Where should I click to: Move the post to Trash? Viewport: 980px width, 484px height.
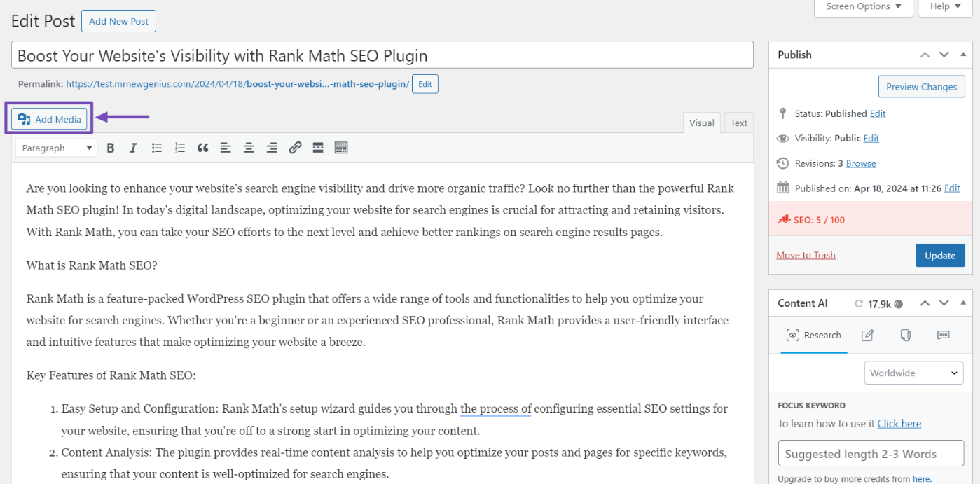[806, 255]
